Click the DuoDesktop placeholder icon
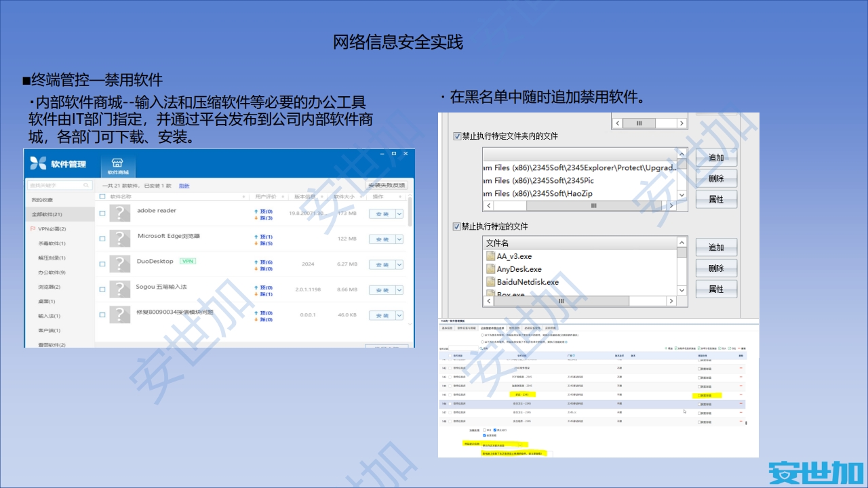This screenshot has width=868, height=488. click(x=120, y=264)
